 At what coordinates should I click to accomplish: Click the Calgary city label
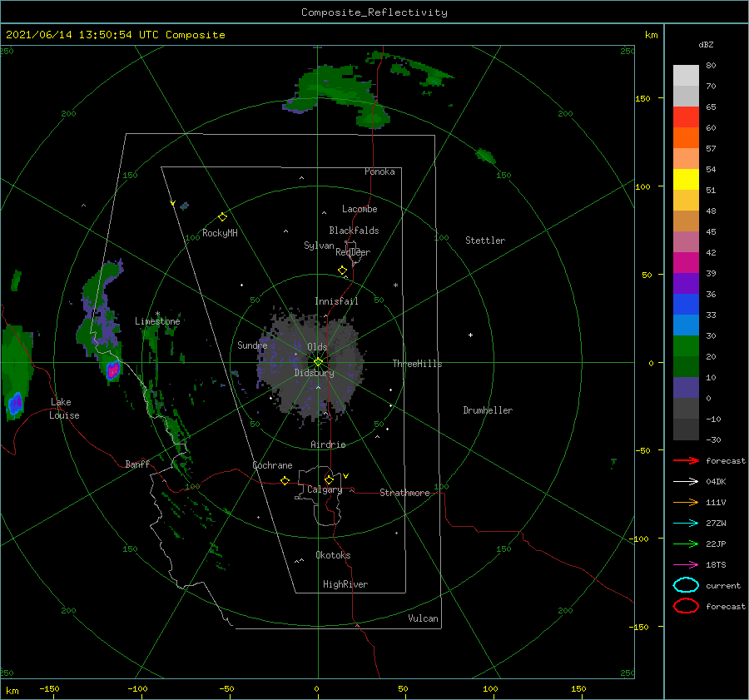[x=325, y=489]
